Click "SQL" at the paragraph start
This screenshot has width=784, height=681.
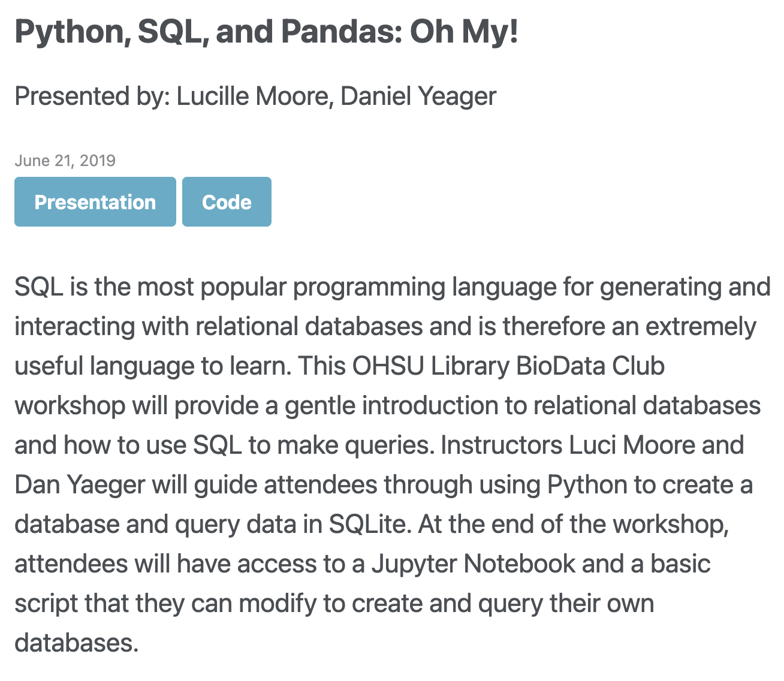click(39, 287)
